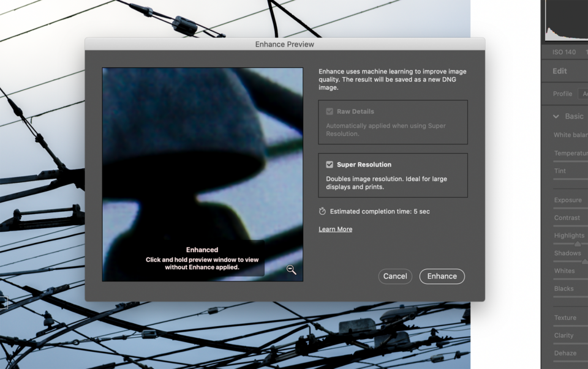Collapse the Basic section chevron
This screenshot has width=588, height=369.
pos(556,116)
